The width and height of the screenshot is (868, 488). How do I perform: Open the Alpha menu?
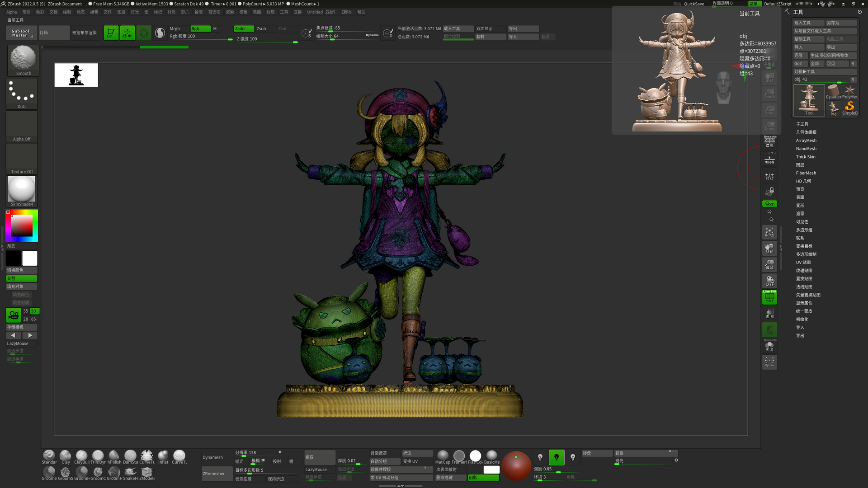tap(11, 12)
